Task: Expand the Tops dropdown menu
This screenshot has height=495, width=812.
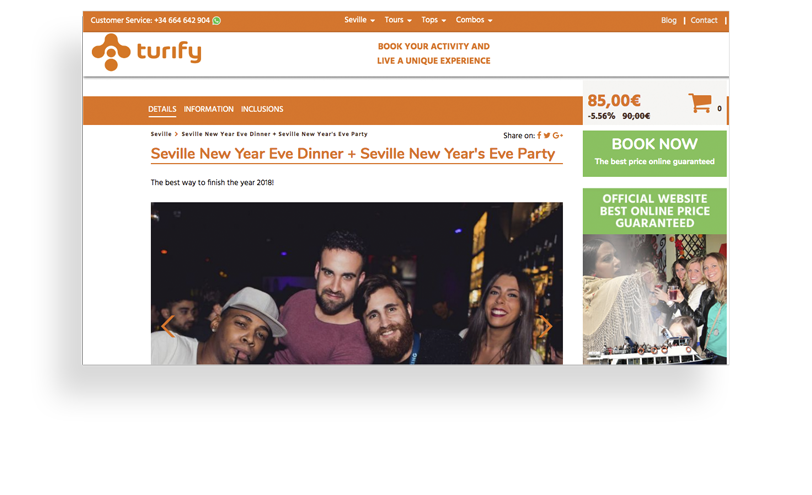Action: click(433, 20)
